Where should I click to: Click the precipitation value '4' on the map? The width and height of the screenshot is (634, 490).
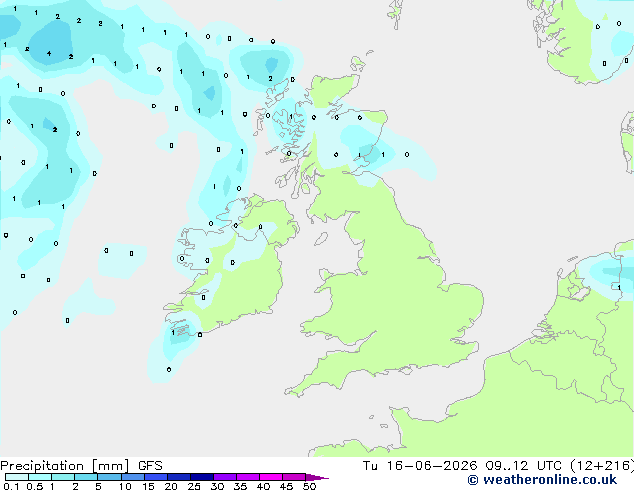[x=49, y=53]
